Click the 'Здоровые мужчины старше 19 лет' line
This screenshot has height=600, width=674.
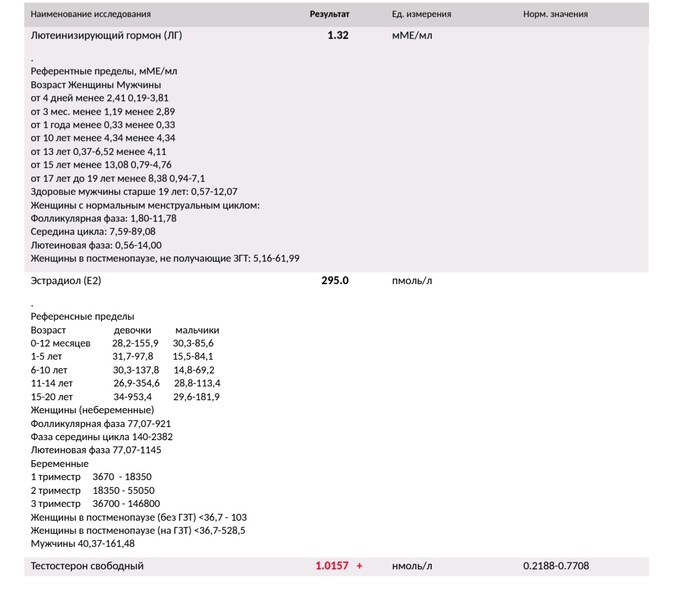[134, 191]
